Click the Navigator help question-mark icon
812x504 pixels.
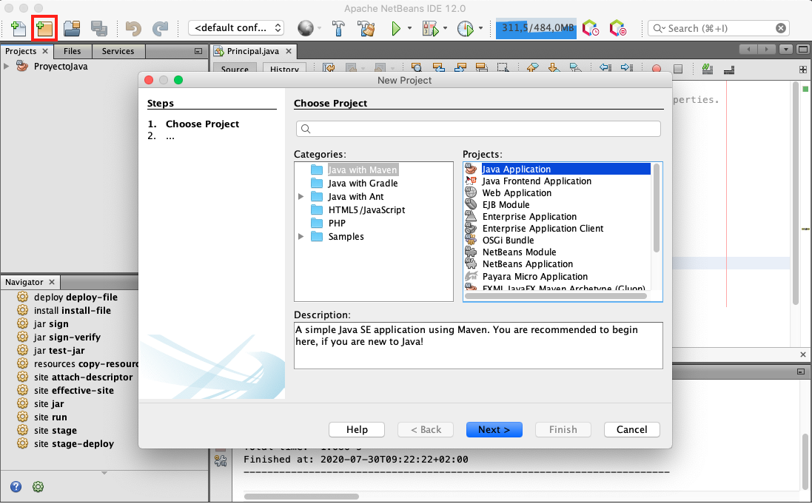coord(16,486)
